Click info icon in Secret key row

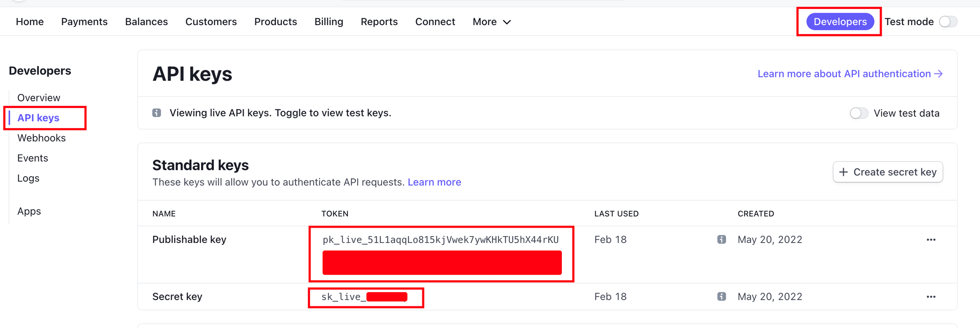(x=721, y=297)
